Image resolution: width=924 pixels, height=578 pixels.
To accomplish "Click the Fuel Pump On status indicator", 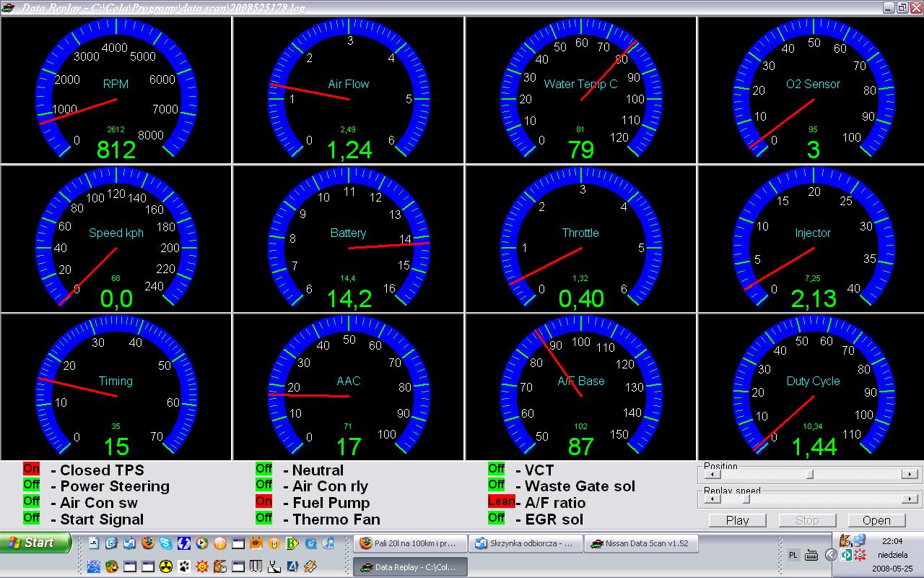I will [x=264, y=502].
